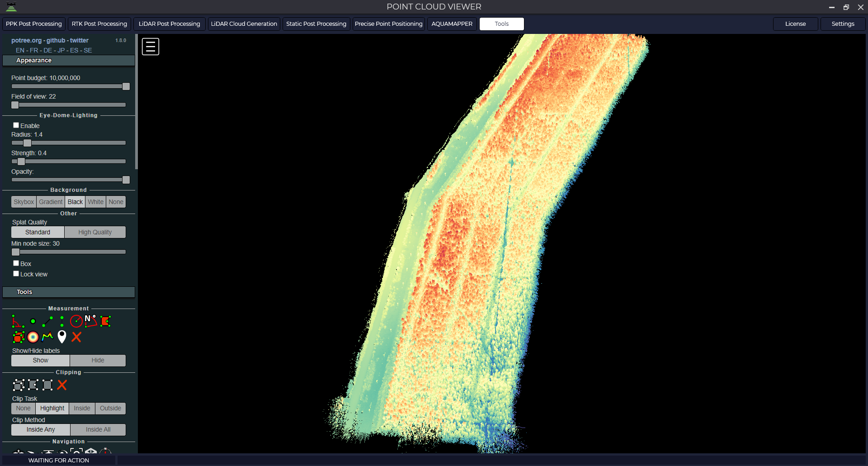868x466 pixels.
Task: Set background to Skybox
Action: (x=24, y=202)
